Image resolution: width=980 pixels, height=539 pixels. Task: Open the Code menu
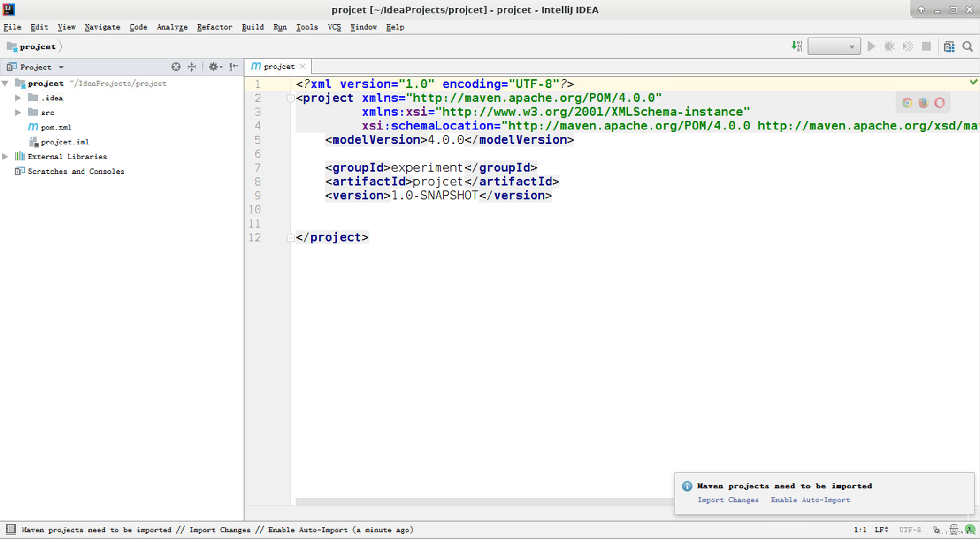(x=138, y=27)
